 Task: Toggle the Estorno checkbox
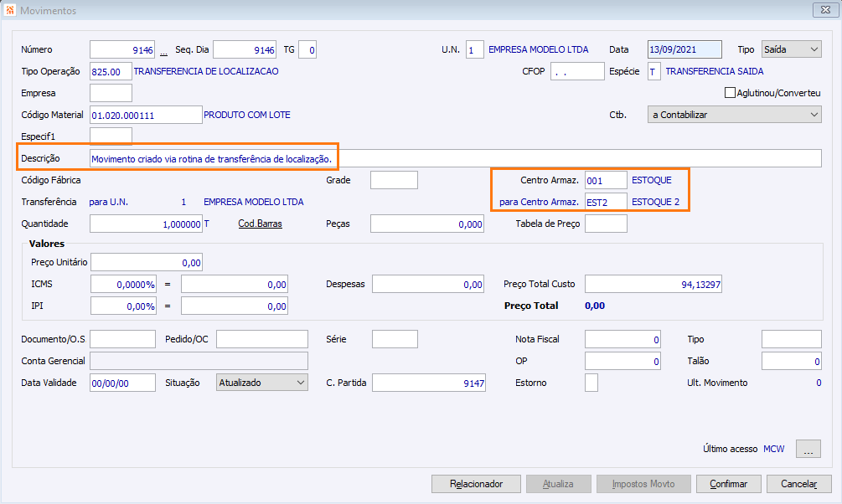pos(591,383)
